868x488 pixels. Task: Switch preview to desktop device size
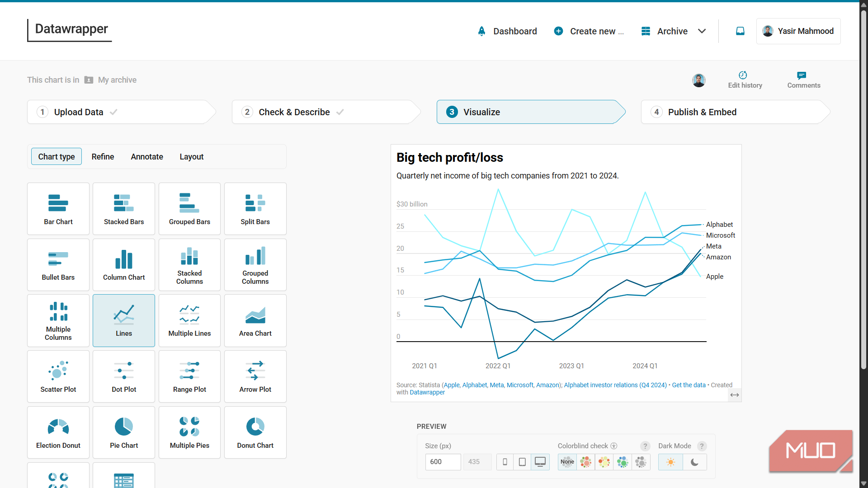[x=540, y=462]
